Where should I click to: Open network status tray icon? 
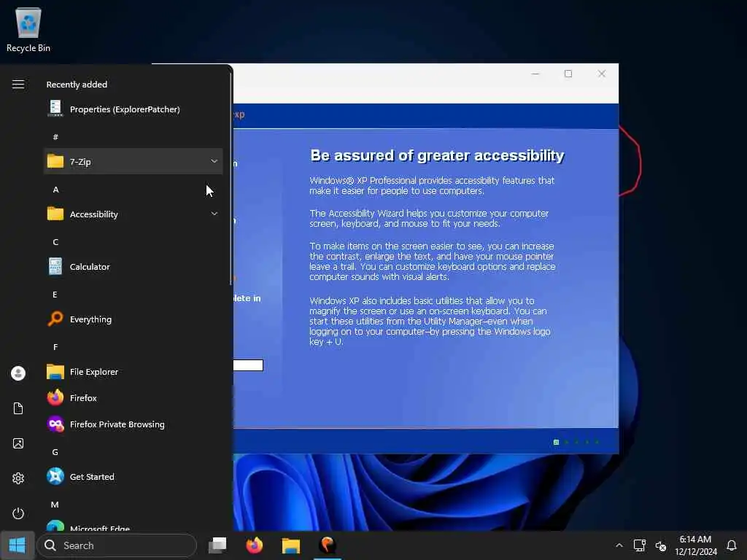(639, 545)
